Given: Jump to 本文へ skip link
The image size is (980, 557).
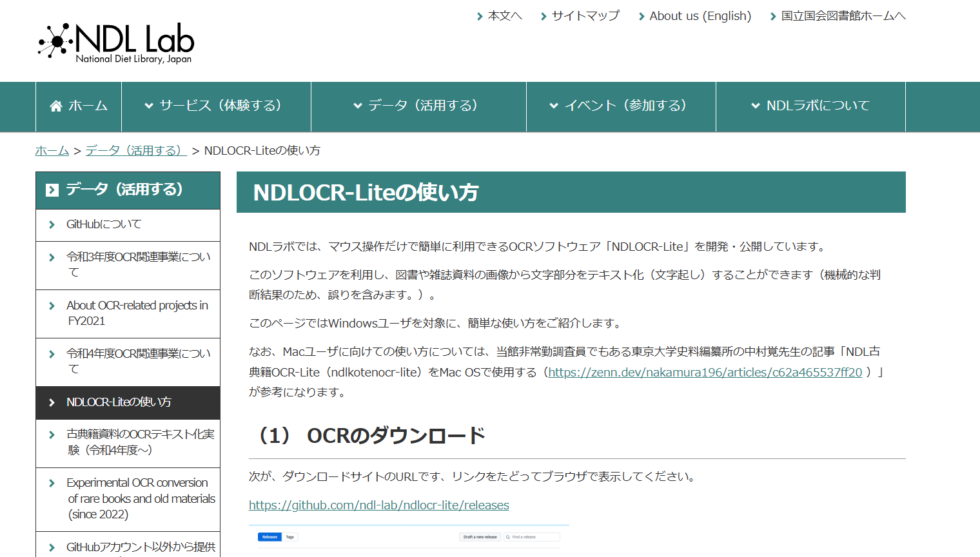Looking at the screenshot, I should pyautogui.click(x=505, y=16).
